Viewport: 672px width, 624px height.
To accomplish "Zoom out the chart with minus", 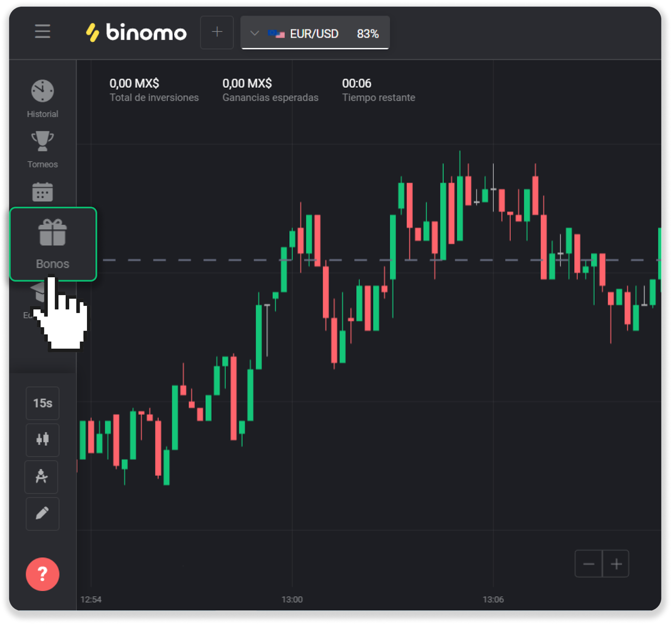I will coord(588,564).
